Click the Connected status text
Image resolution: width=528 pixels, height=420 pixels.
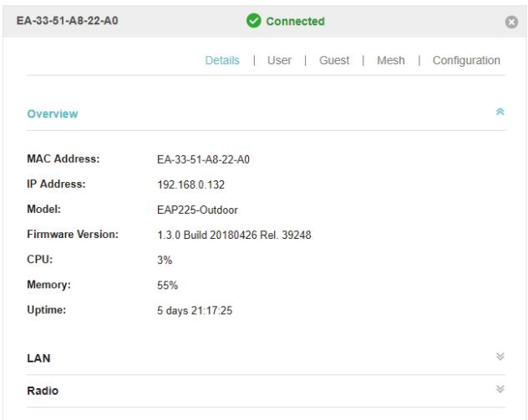point(295,21)
